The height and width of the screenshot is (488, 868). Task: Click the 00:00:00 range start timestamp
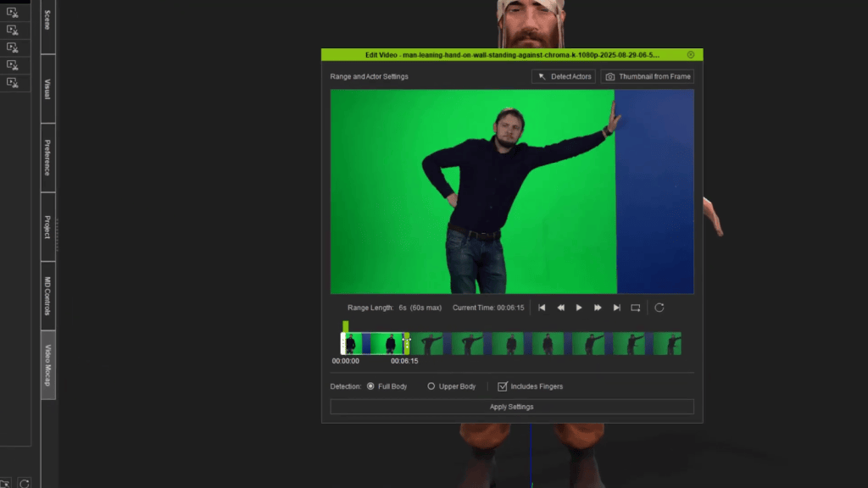[x=346, y=361]
